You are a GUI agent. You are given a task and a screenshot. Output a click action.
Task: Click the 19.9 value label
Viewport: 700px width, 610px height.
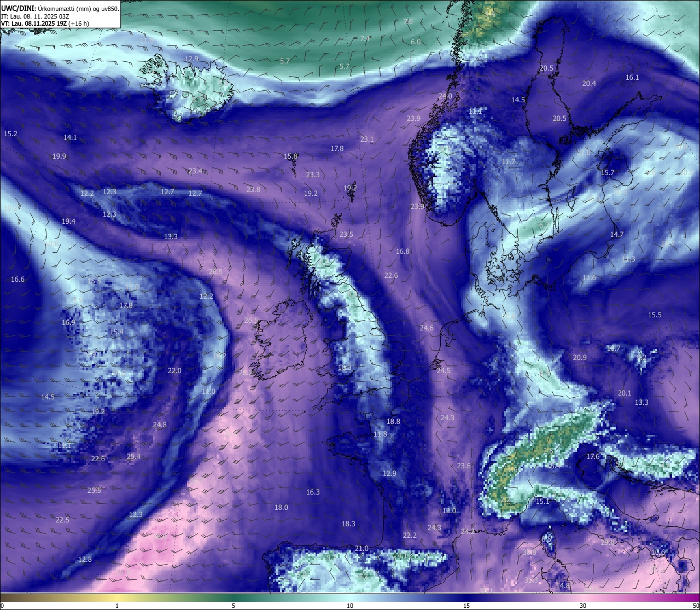click(60, 156)
